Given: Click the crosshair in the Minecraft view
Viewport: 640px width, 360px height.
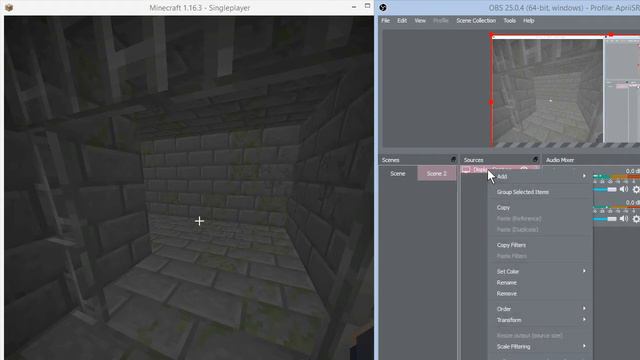Looking at the screenshot, I should (199, 221).
